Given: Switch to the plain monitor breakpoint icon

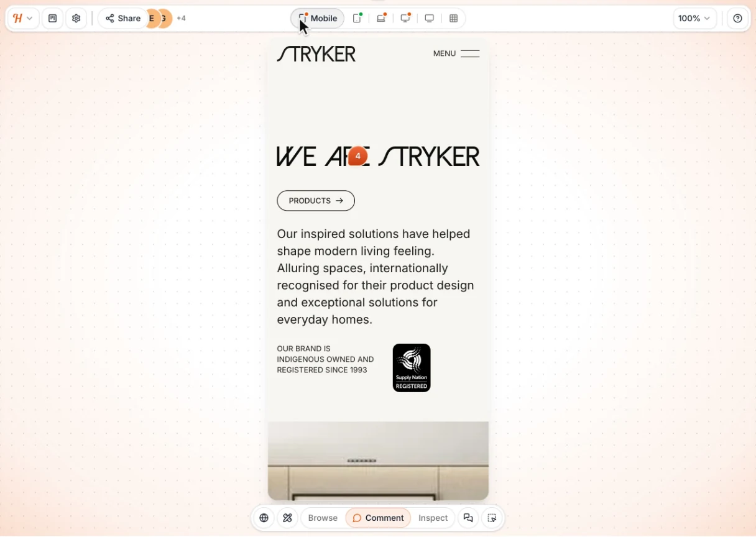Looking at the screenshot, I should [x=430, y=19].
